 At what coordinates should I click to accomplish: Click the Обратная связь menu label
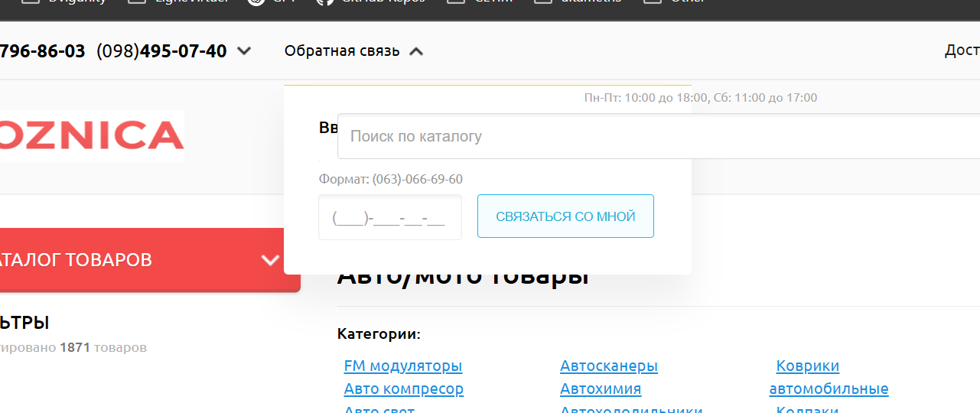342,51
